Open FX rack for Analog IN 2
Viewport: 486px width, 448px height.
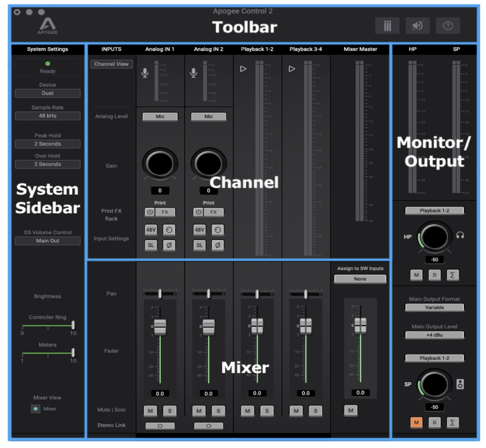click(x=214, y=212)
